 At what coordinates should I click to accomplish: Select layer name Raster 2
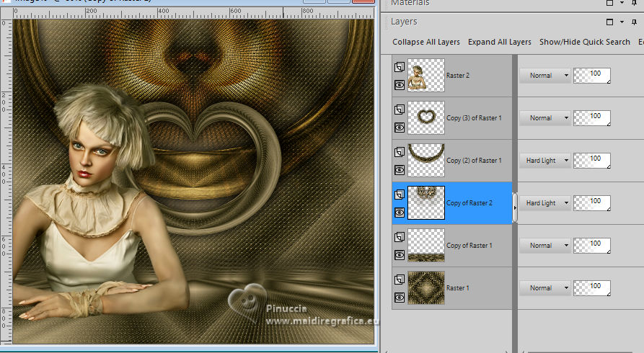[457, 76]
